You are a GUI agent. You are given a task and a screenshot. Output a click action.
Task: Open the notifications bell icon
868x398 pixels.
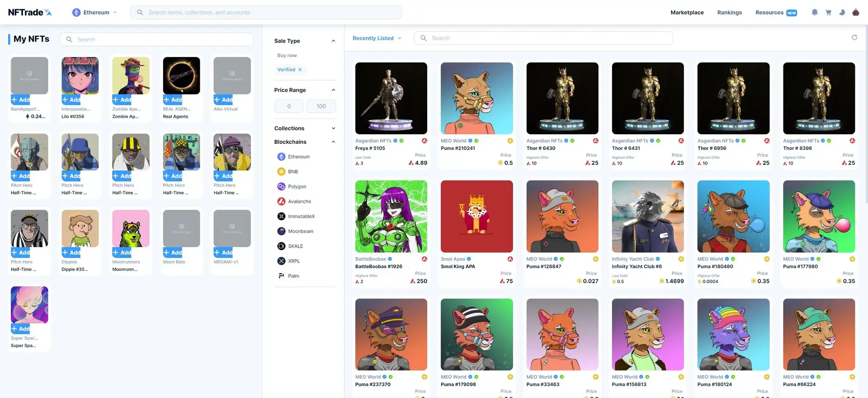(x=814, y=13)
